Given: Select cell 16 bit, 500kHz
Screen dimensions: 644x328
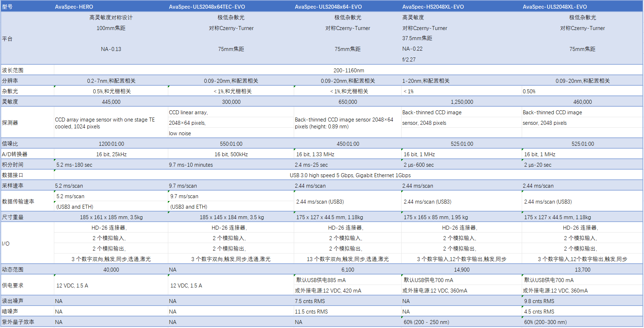Looking at the screenshot, I should click(231, 154).
